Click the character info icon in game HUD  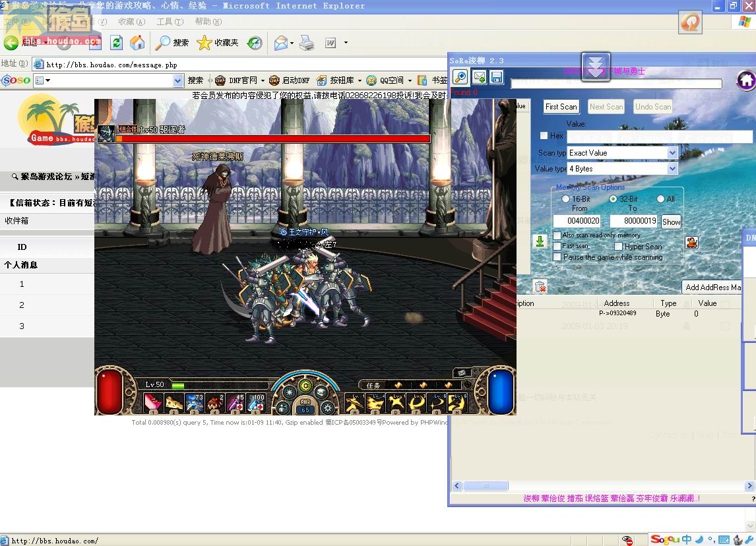coord(283,408)
